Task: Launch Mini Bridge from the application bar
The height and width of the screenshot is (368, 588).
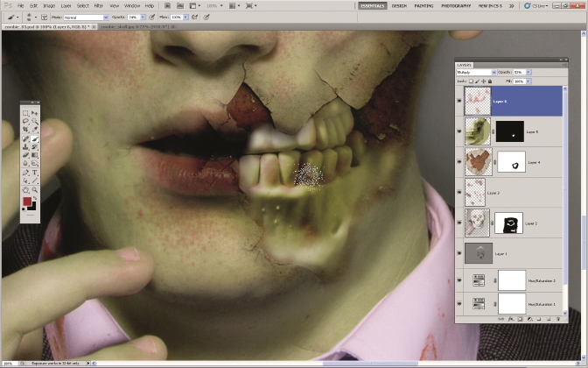Action: point(180,5)
